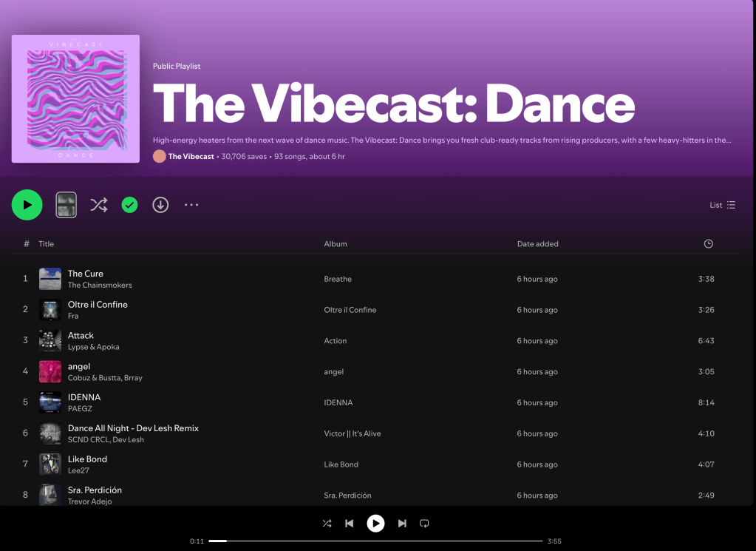Open the three-dots more options menu
The height and width of the screenshot is (551, 756).
tap(191, 205)
